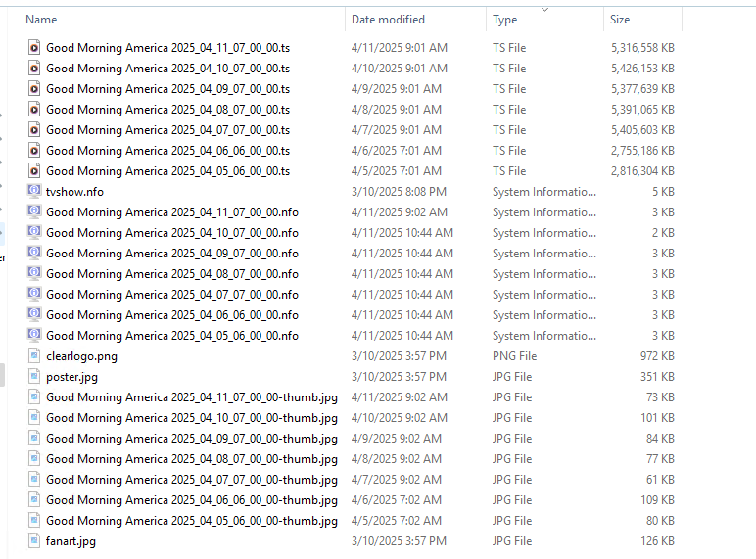Click the icon of the 2025_04_09 thumb.jpg file
756x559 pixels.
[34, 438]
